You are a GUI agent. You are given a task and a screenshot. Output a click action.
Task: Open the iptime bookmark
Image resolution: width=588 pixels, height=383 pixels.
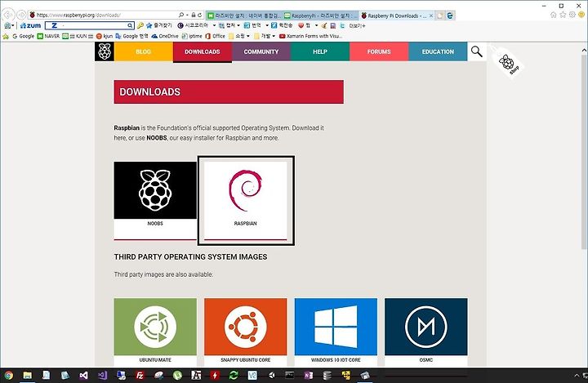tap(192, 36)
